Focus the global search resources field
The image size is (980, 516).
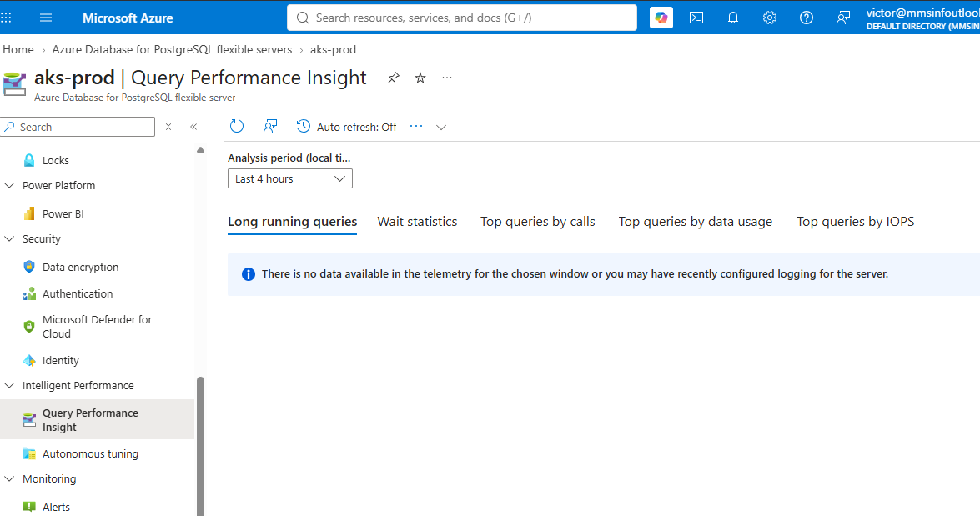(x=462, y=18)
